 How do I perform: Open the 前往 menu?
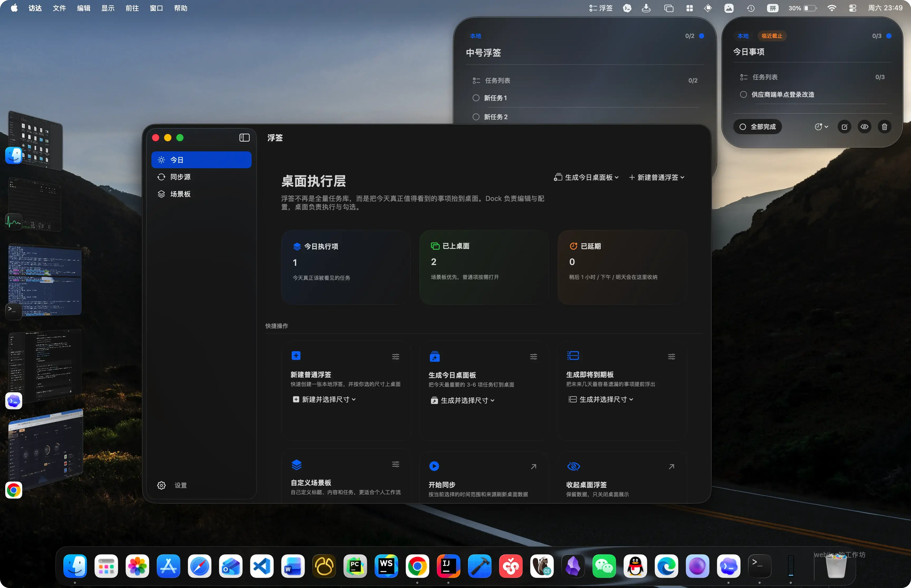(x=132, y=8)
